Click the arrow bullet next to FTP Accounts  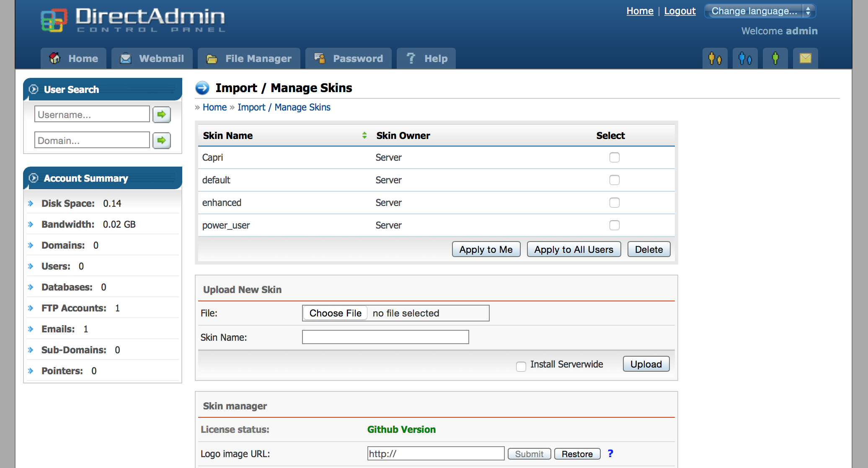[31, 308]
